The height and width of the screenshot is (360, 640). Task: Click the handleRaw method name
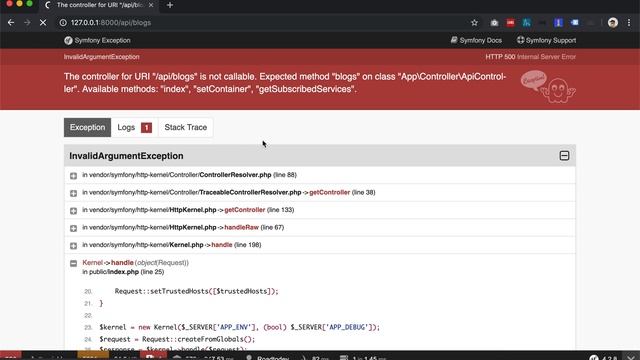242,227
